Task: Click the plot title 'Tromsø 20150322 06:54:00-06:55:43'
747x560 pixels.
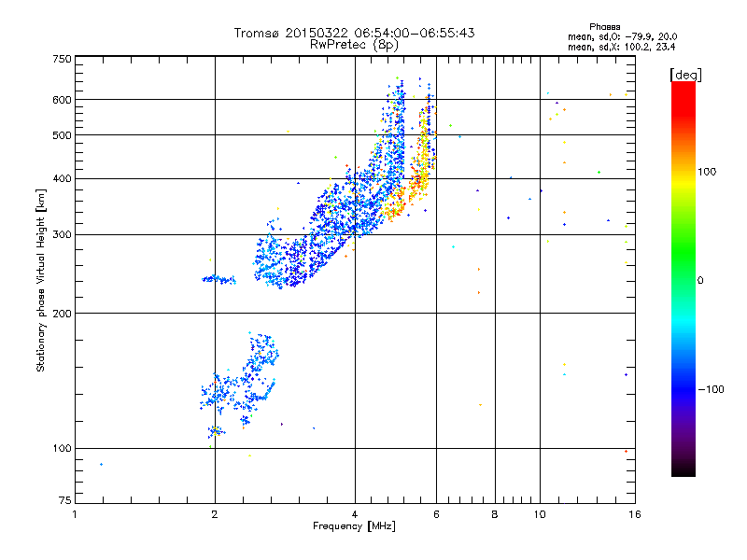Action: (x=354, y=33)
